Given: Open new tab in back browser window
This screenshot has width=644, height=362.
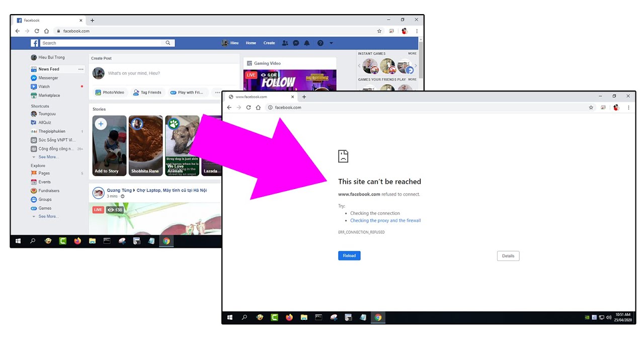Looking at the screenshot, I should (x=92, y=20).
